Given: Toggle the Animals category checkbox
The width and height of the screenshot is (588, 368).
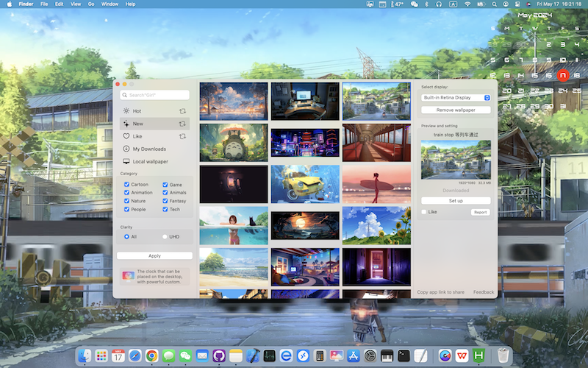Looking at the screenshot, I should click(165, 193).
